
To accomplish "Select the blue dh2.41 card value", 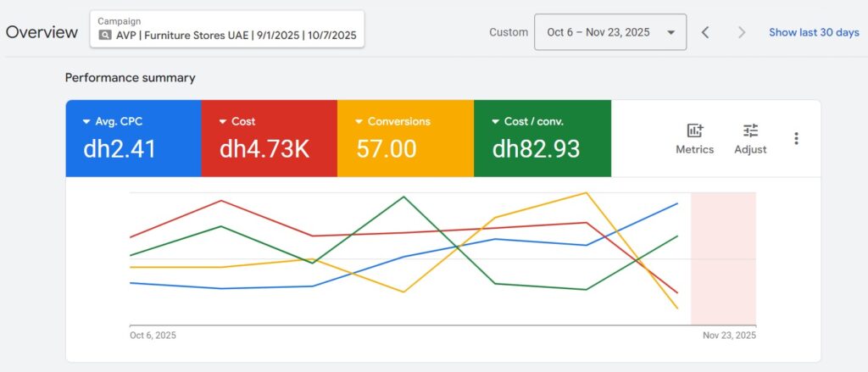I will (x=120, y=149).
